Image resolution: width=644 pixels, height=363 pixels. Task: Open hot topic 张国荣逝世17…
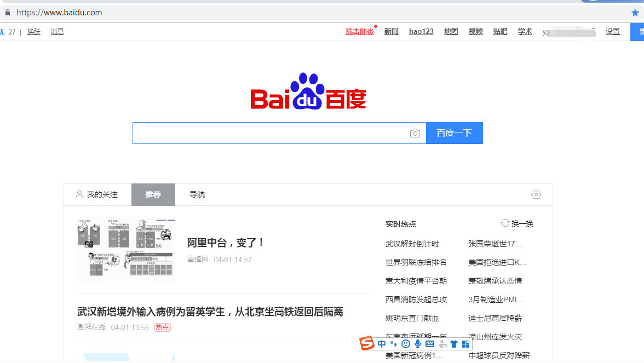coord(495,244)
